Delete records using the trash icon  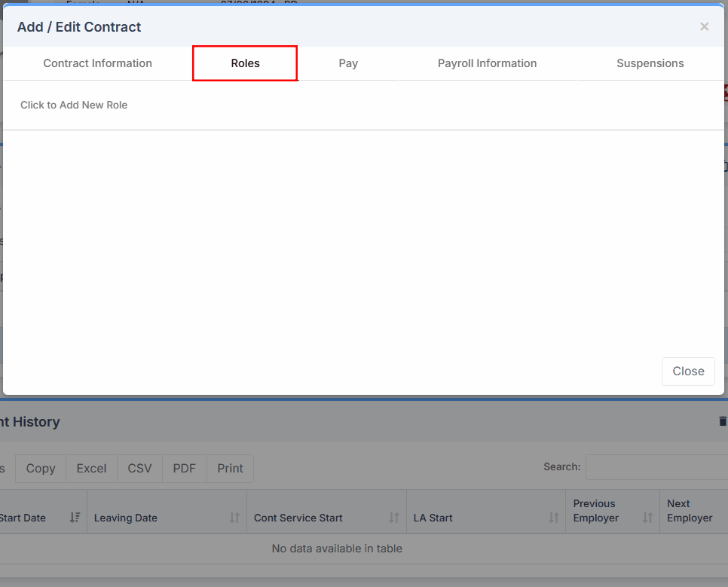pyautogui.click(x=721, y=421)
